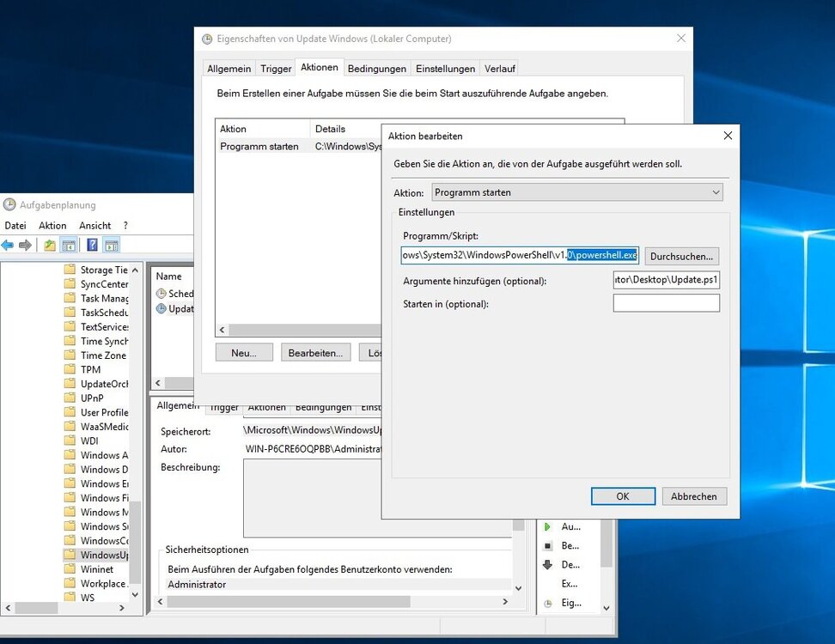Click the back arrow in Aufgabenplanung toolbar

pos(8,245)
